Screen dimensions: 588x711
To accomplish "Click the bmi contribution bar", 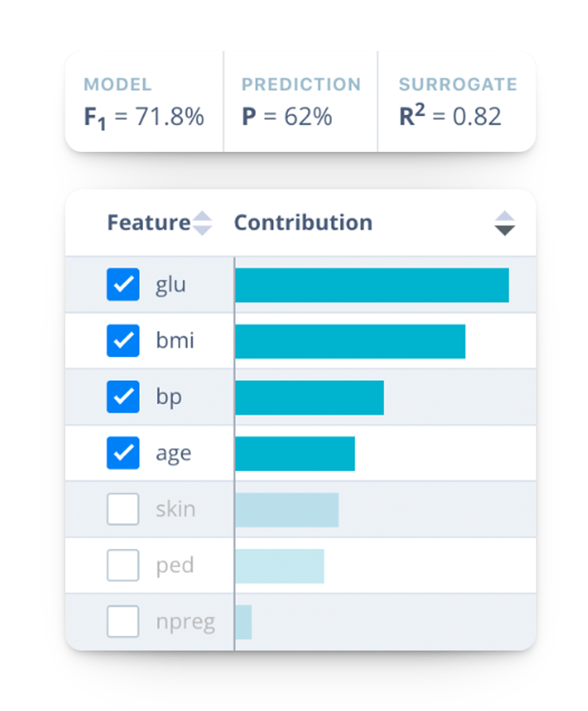I will [x=350, y=341].
